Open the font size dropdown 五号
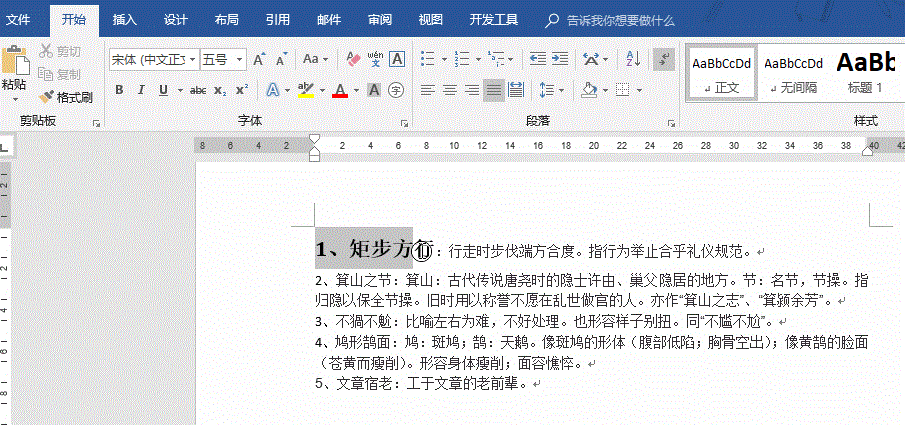905x425 pixels. (x=240, y=59)
